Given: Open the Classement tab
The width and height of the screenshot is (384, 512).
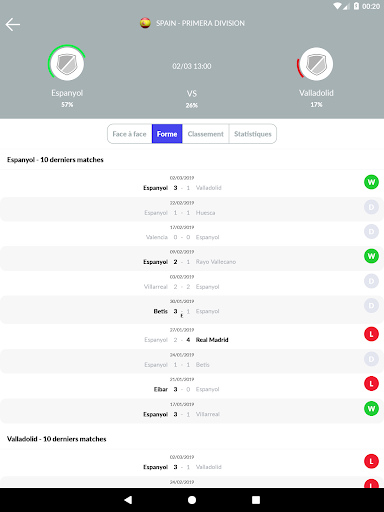Looking at the screenshot, I should pyautogui.click(x=206, y=134).
